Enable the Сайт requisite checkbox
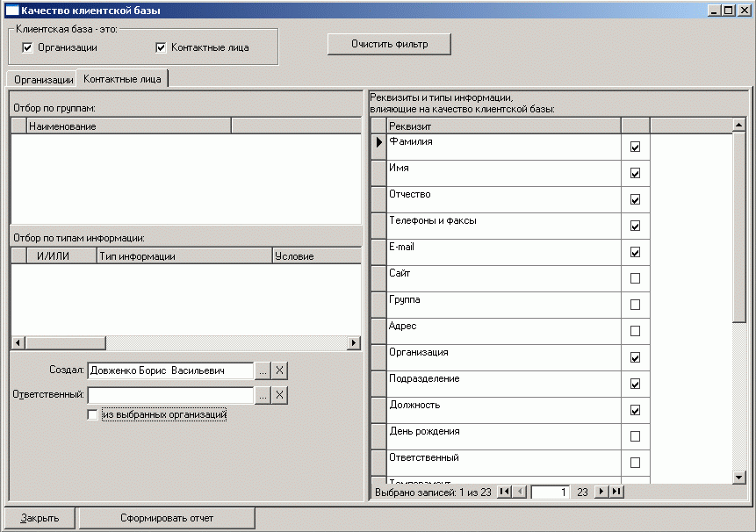756x532 pixels. click(x=635, y=278)
